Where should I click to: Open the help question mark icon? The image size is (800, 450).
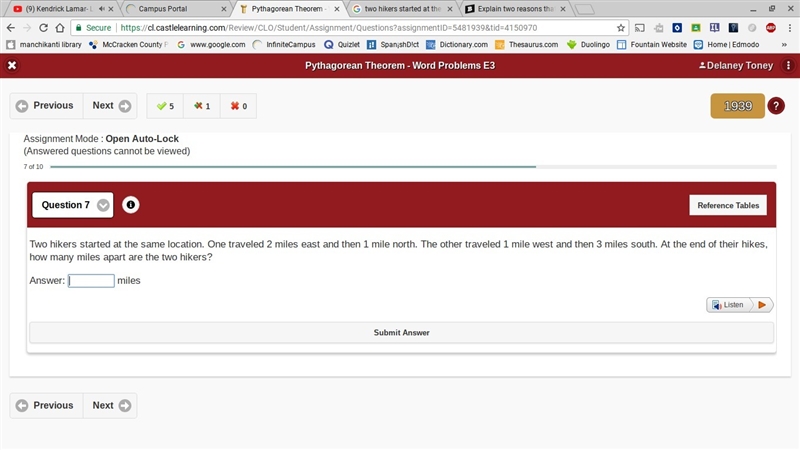(x=776, y=106)
